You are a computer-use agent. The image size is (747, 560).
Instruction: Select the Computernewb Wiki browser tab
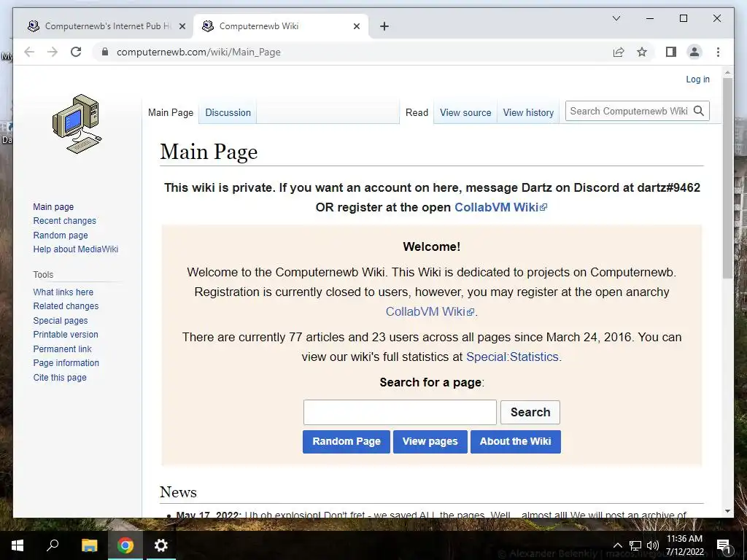pos(280,26)
